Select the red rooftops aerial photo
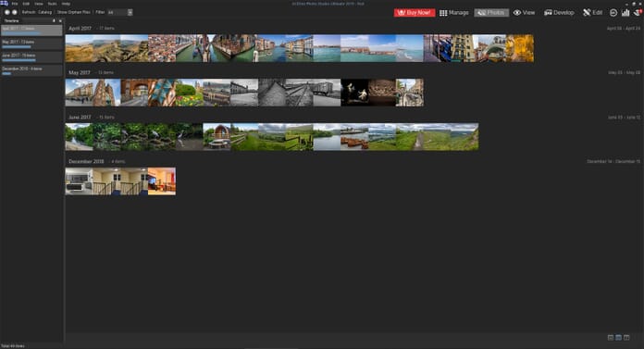Image resolution: width=644 pixels, height=349 pixels. point(162,48)
